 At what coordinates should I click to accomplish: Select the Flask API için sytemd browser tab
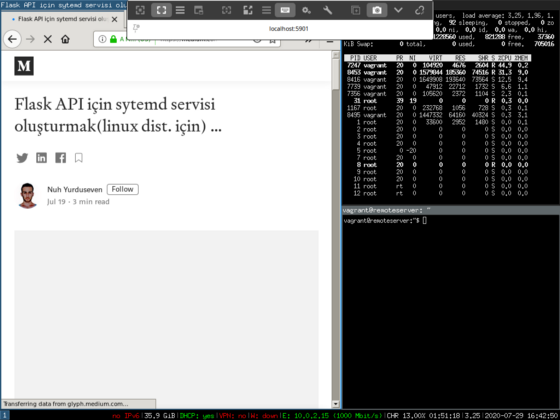(x=63, y=19)
